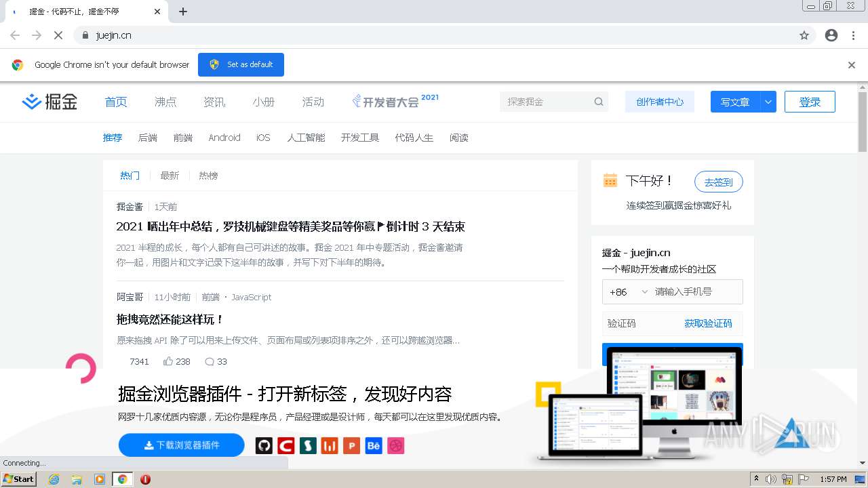Stop loading the page
Screen dimensions: 868x488
(58, 35)
